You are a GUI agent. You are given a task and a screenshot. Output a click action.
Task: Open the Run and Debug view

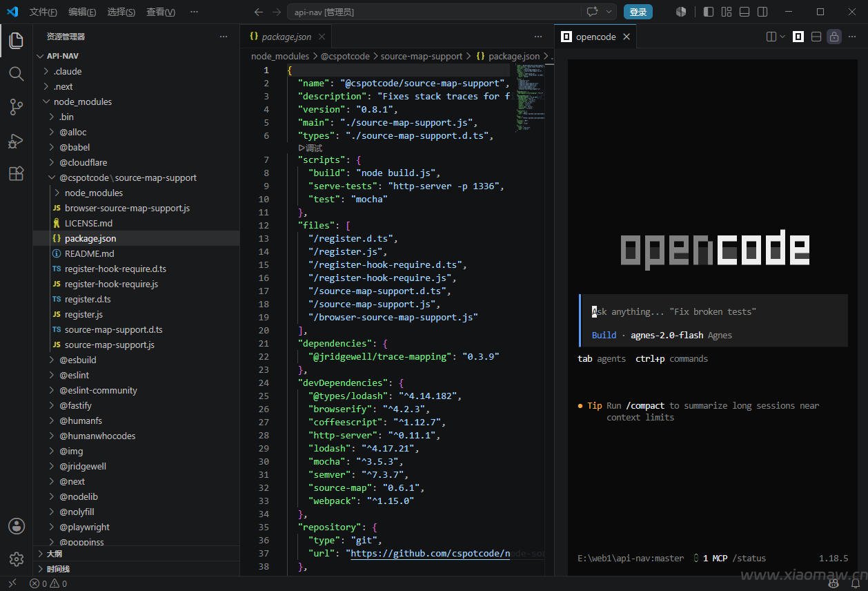(x=17, y=140)
